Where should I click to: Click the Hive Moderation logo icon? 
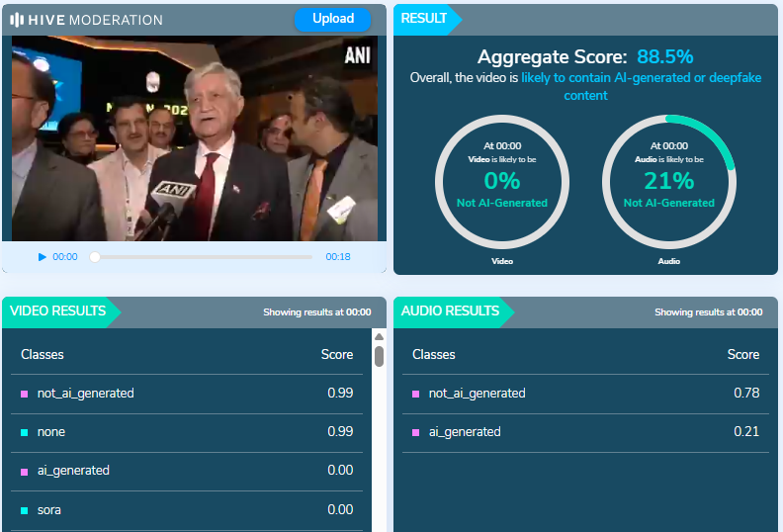pos(17,20)
